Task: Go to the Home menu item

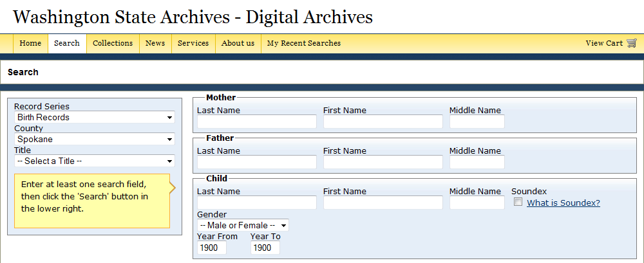Action: (x=30, y=43)
